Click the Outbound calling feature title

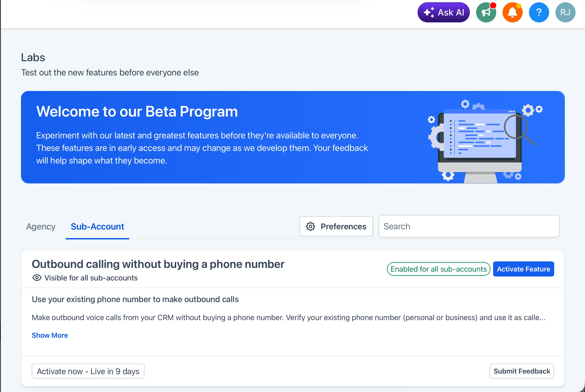click(158, 264)
